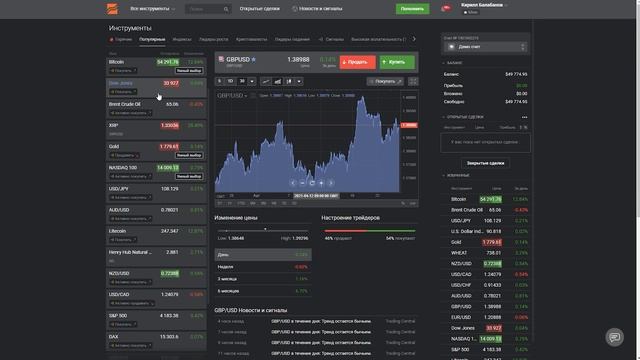Expand the All instruments dropdown
This screenshot has width=640, height=360.
pyautogui.click(x=153, y=9)
